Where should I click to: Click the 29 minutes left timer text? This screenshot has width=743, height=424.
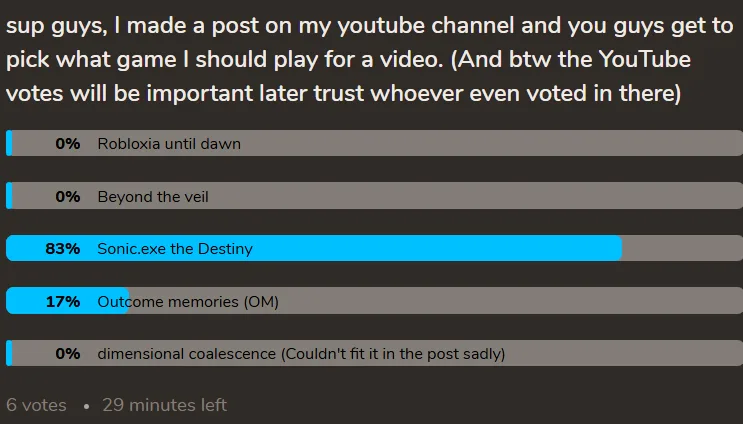pyautogui.click(x=164, y=405)
